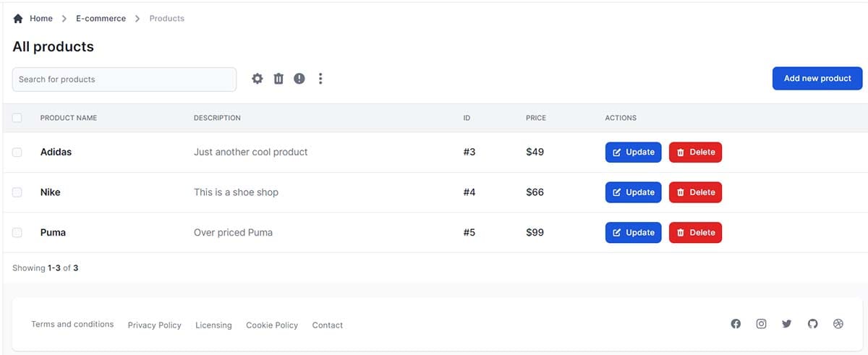Screen dimensions: 868x355
Task: Click the All products heading
Action: click(54, 47)
